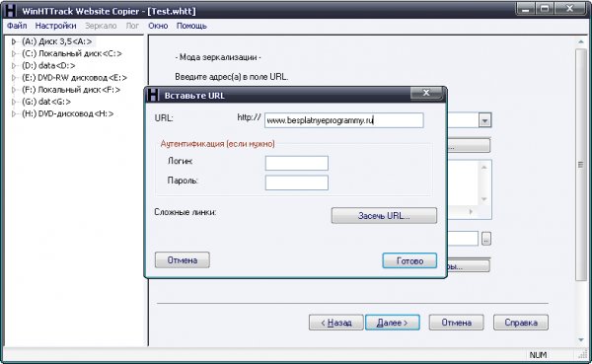Viewport: 592px width, 364px height.
Task: Click the Засечь URL... button
Action: tap(384, 216)
